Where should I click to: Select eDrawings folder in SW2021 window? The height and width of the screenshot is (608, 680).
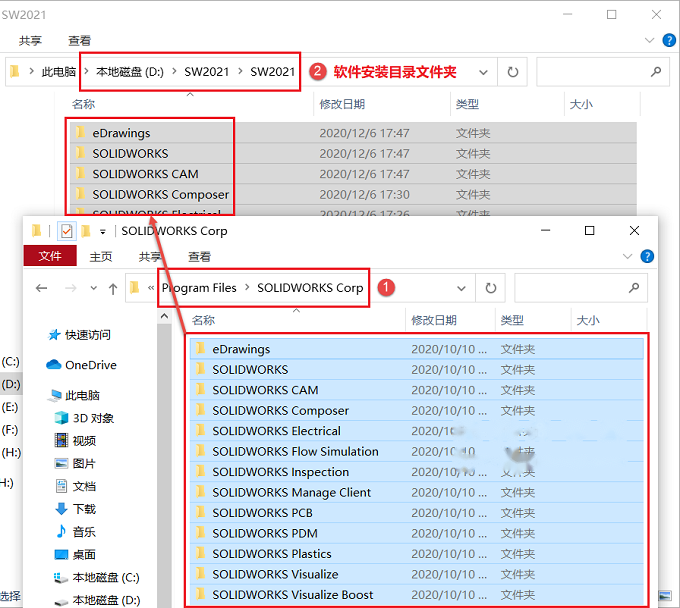[x=353, y=133]
